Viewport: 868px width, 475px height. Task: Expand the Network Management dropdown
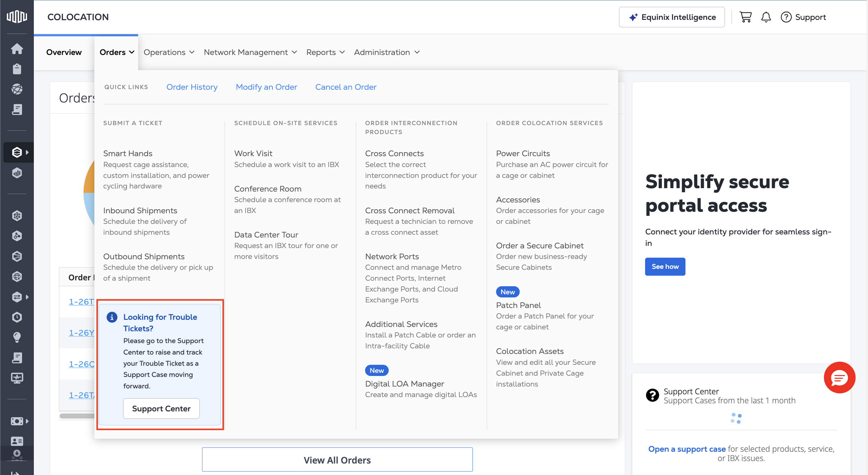coord(250,52)
